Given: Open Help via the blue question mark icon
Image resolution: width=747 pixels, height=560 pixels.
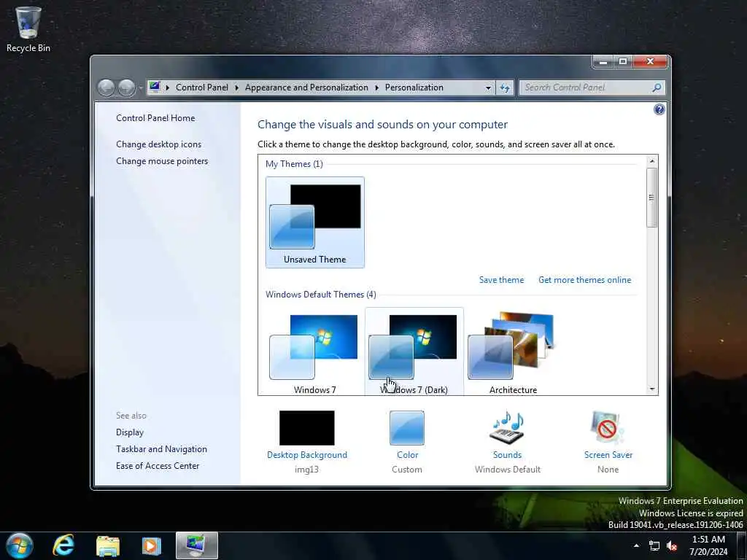Looking at the screenshot, I should tap(659, 109).
